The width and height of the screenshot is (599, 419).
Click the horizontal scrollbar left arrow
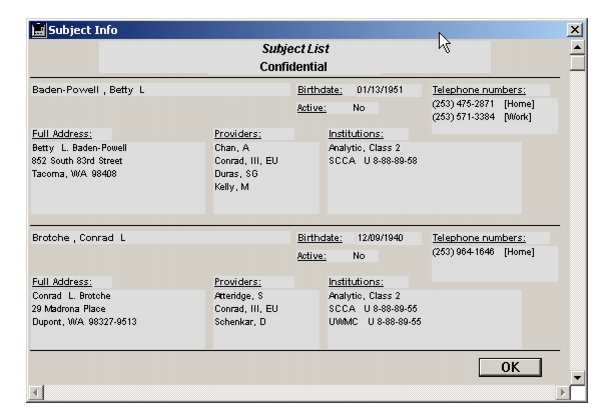(x=36, y=392)
